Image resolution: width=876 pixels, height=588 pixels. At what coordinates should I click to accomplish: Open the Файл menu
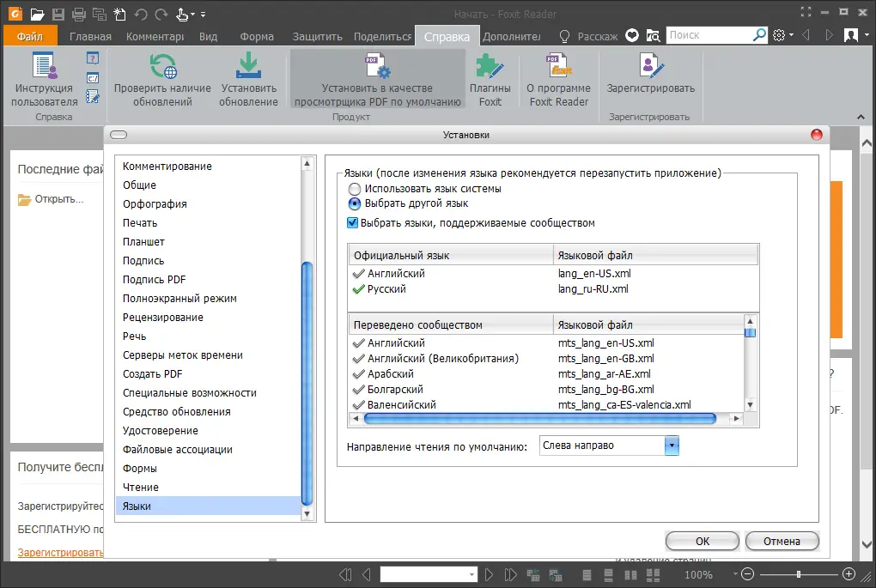[x=28, y=37]
